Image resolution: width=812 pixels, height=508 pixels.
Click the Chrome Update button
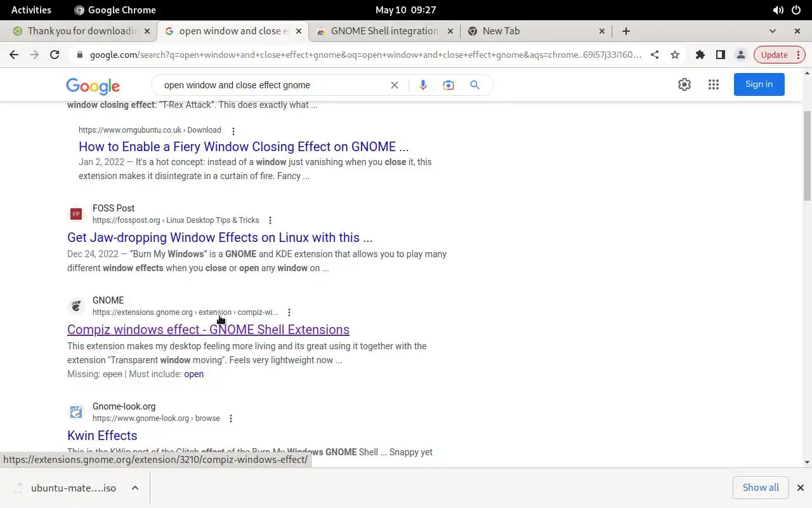point(779,55)
